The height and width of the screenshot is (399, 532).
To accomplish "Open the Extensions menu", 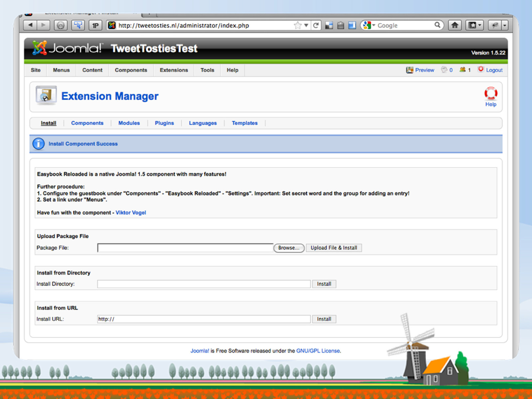I will pos(174,70).
